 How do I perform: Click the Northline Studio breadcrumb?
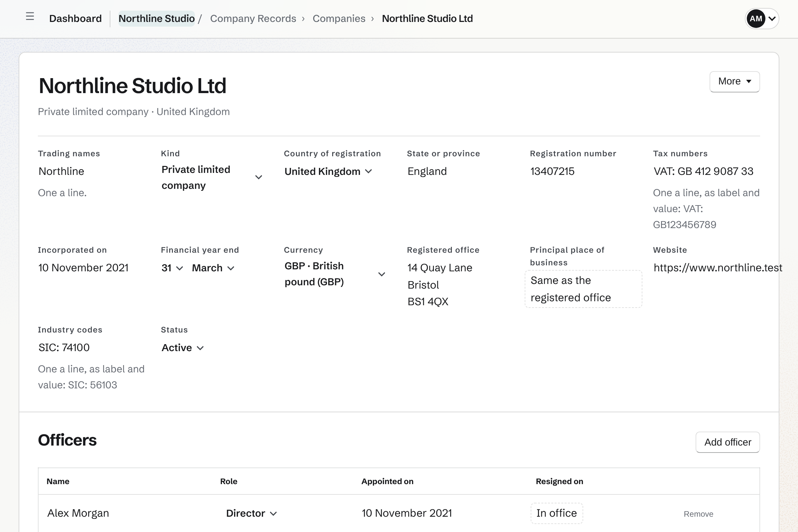click(x=156, y=19)
